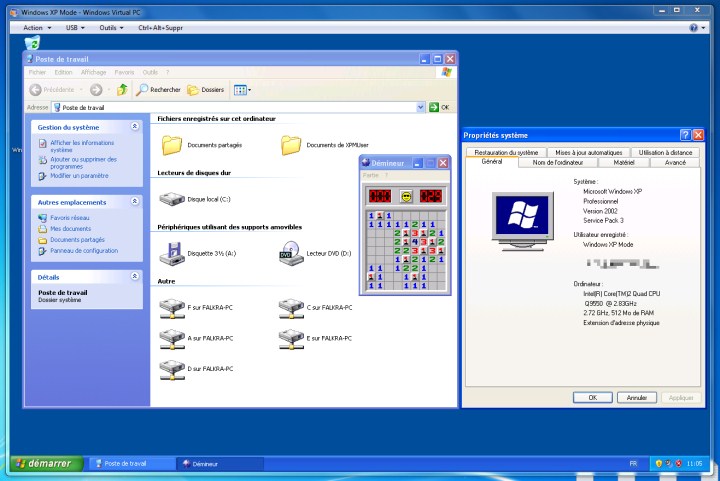Viewport: 720px width, 481px height.
Task: Select the Disque local (C:) drive
Action: point(172,199)
